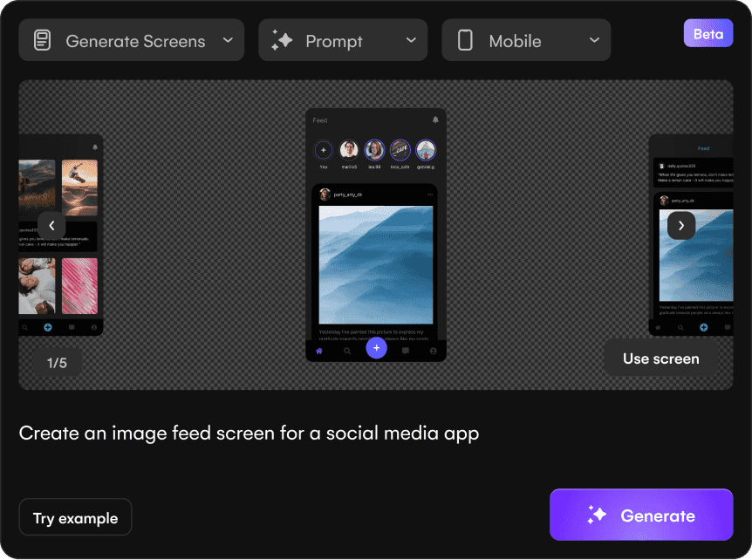Open the Generate Screens dropdown

[x=132, y=40]
